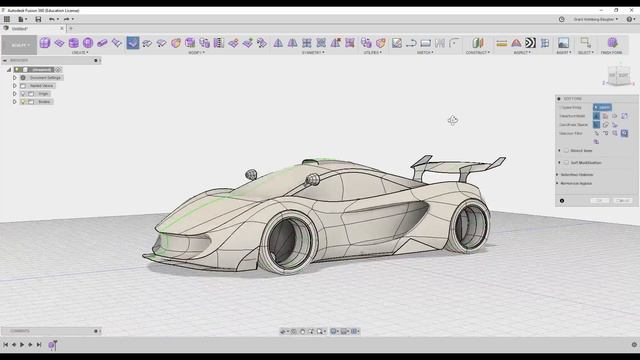
Task: Enable the Object Snap checkbox
Action: pos(566,151)
